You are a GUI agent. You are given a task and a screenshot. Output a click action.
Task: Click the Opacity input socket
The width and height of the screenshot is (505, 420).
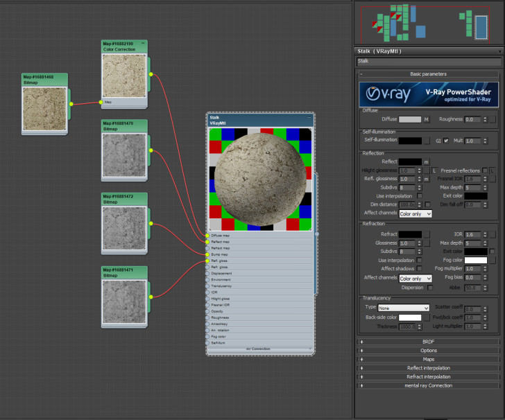(207, 311)
